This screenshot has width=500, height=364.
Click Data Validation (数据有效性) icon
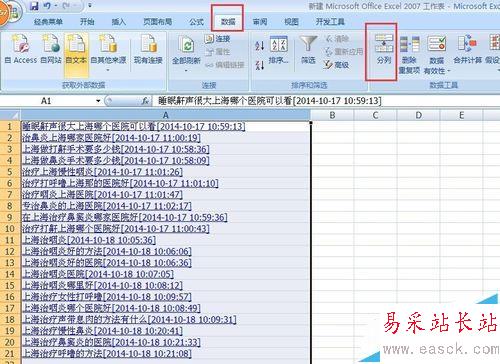437,55
